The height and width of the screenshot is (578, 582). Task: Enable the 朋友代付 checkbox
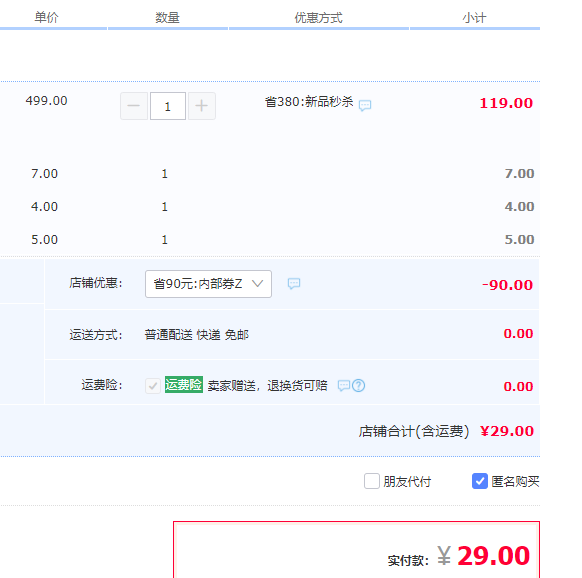point(372,481)
